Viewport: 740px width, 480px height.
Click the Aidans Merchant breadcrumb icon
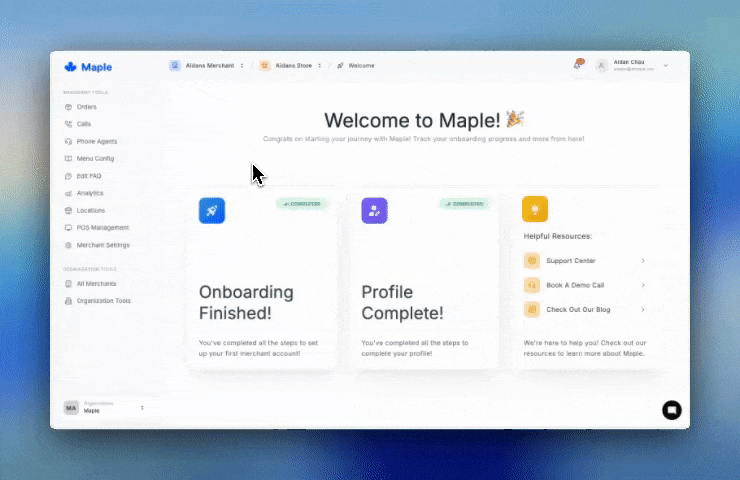[x=175, y=66]
